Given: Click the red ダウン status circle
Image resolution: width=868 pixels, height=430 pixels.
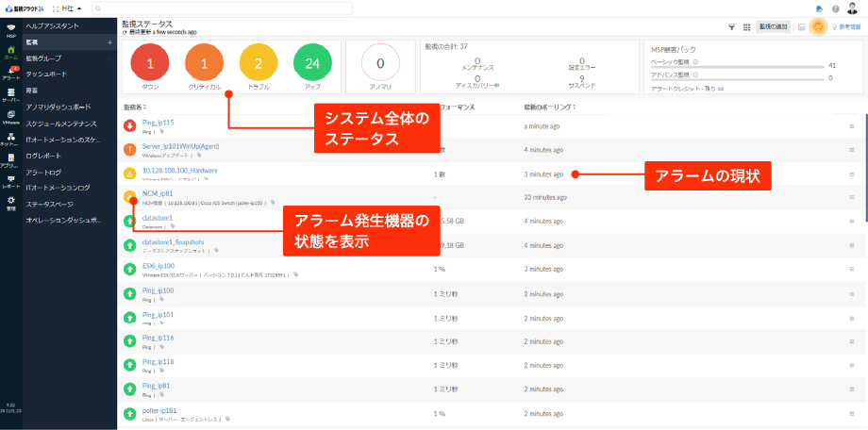Looking at the screenshot, I should tap(150, 63).
